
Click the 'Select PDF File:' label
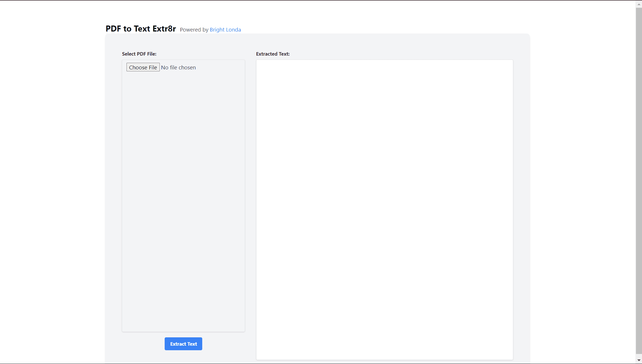click(139, 54)
